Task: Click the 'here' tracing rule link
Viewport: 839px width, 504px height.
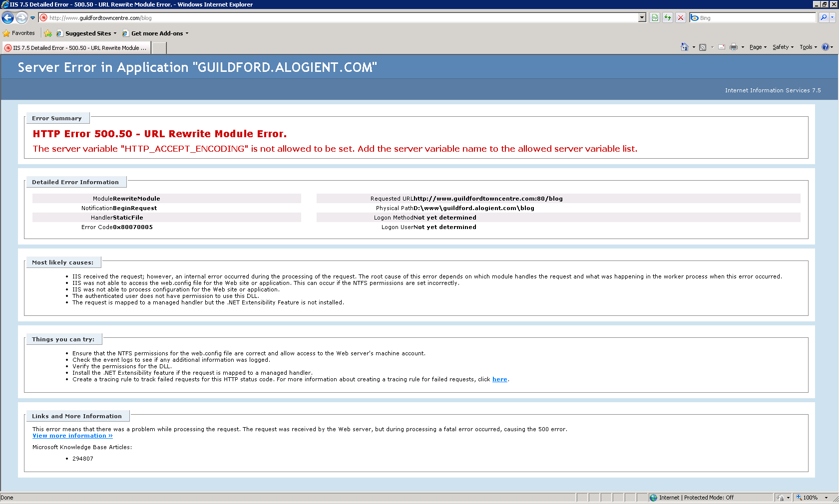Action: click(500, 379)
